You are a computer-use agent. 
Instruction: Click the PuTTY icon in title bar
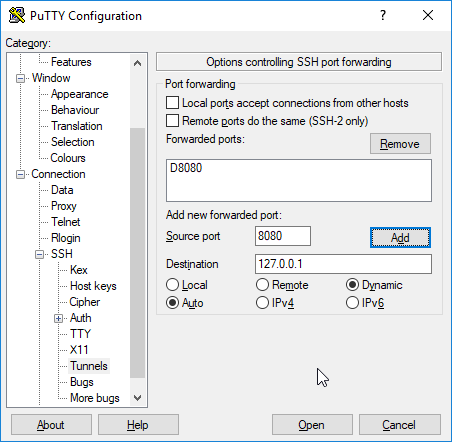(x=17, y=15)
